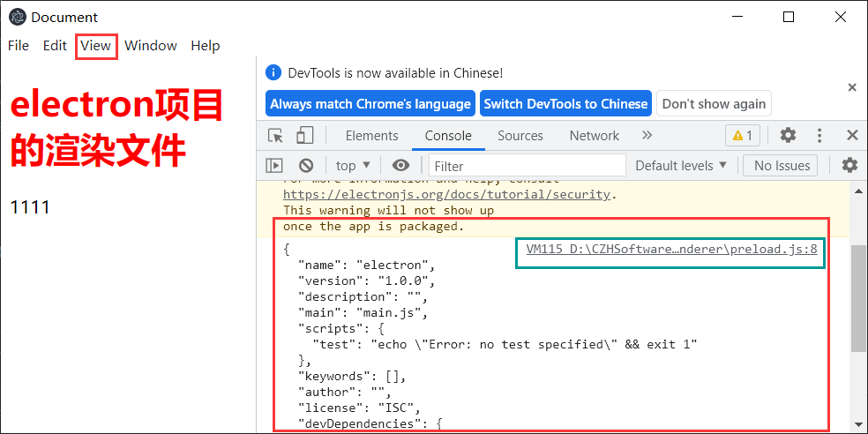Viewport: 868px width, 434px height.
Task: Open DevTools settings gear in tab bar
Action: coord(788,135)
